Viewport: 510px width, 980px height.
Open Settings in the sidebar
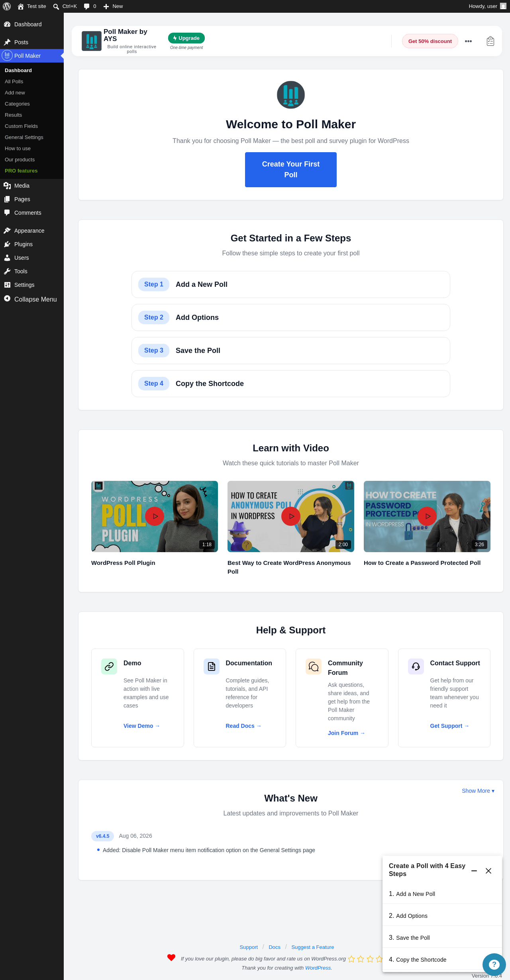(x=32, y=285)
